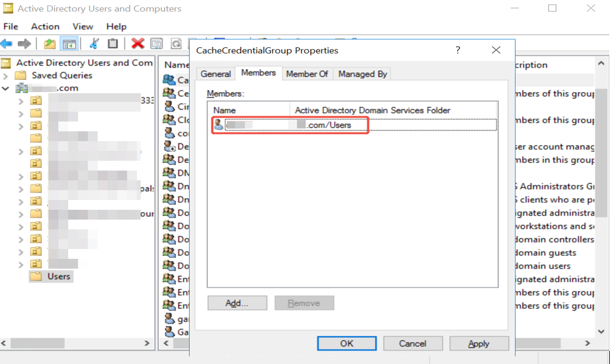
Task: Switch to the Member Of tab
Action: pos(307,74)
